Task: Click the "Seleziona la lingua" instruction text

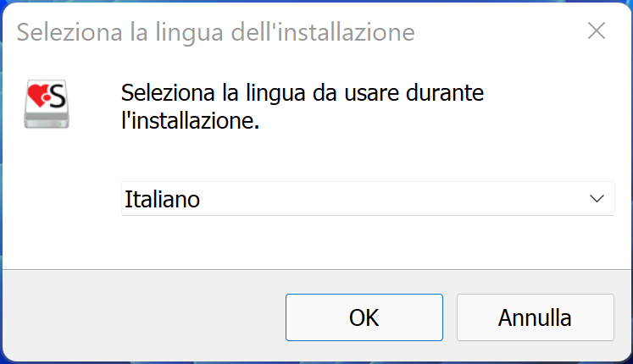Action: click(303, 92)
